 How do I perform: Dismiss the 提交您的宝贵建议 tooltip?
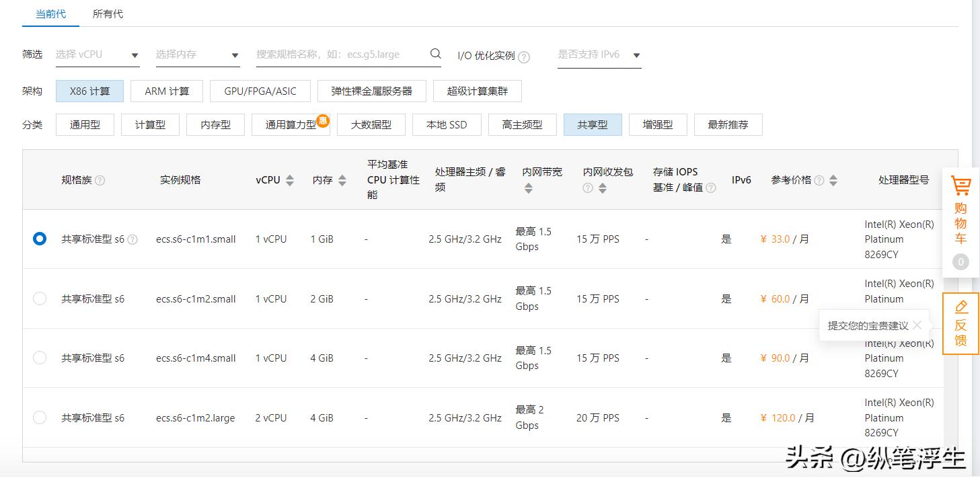[917, 325]
